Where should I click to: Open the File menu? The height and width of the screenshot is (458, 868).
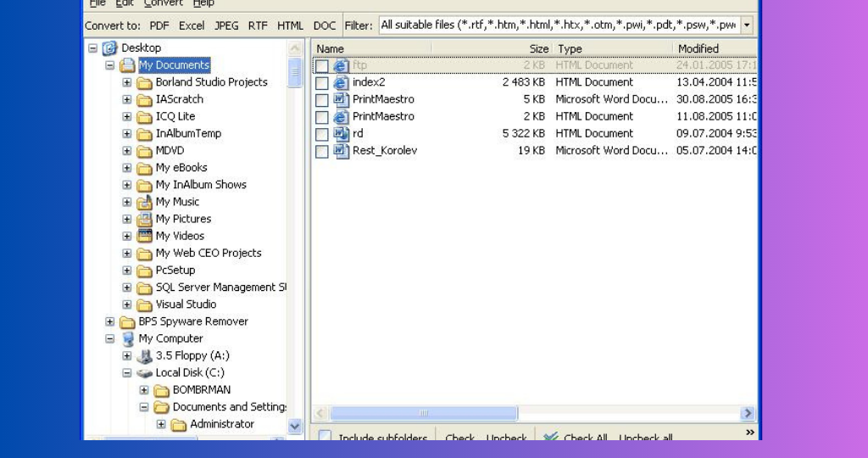(x=97, y=3)
